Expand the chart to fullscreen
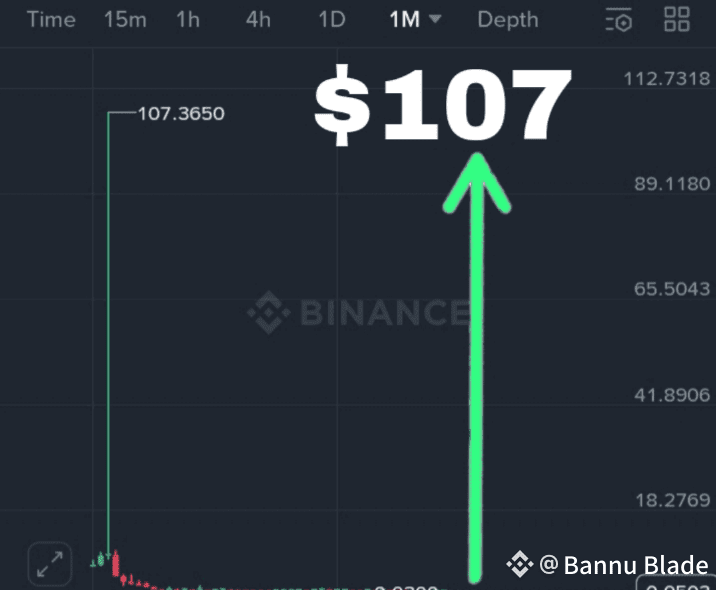716x590 pixels. click(x=48, y=563)
